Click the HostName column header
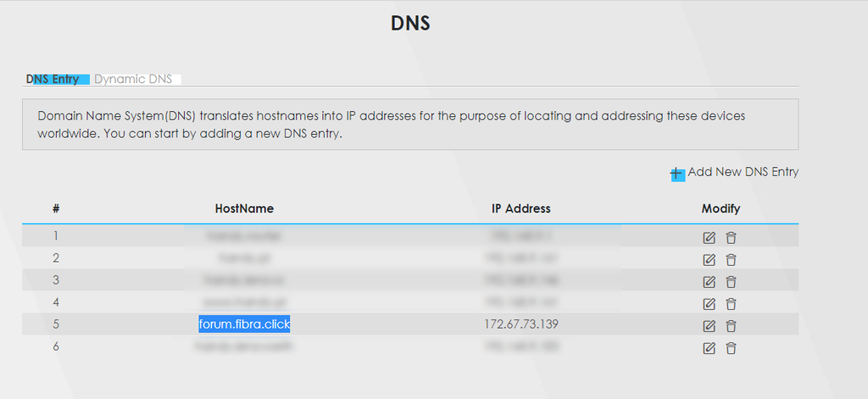The height and width of the screenshot is (399, 868). (244, 208)
